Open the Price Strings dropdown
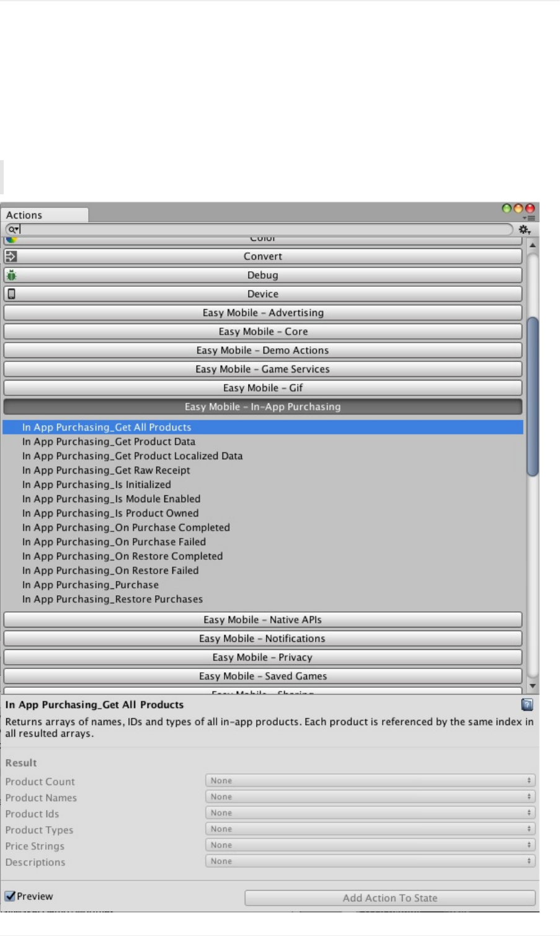This screenshot has height=936, width=560. click(x=370, y=845)
